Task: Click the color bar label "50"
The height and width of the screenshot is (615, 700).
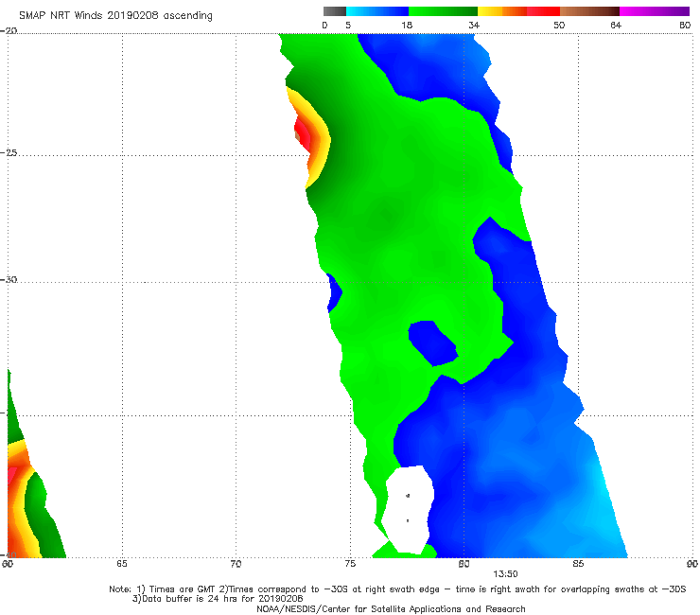Action: point(559,25)
